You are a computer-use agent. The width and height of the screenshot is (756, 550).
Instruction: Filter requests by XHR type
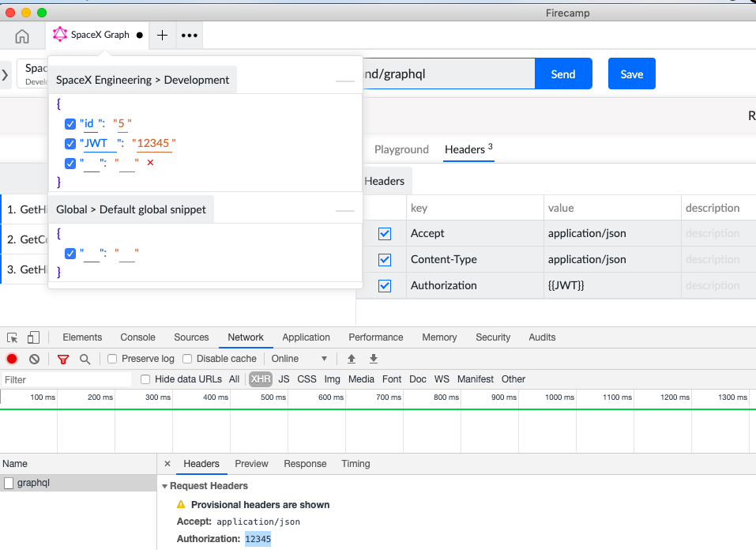coord(261,379)
